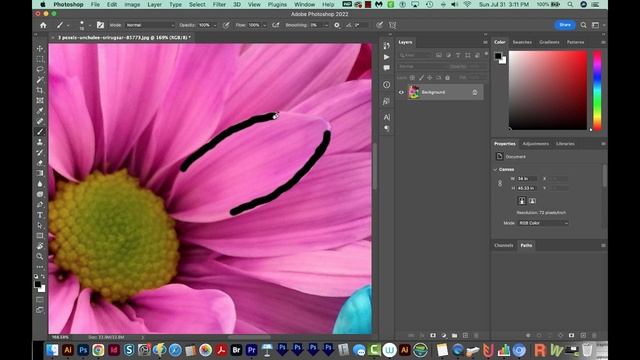
Task: Select the Eraser tool
Action: 40,163
